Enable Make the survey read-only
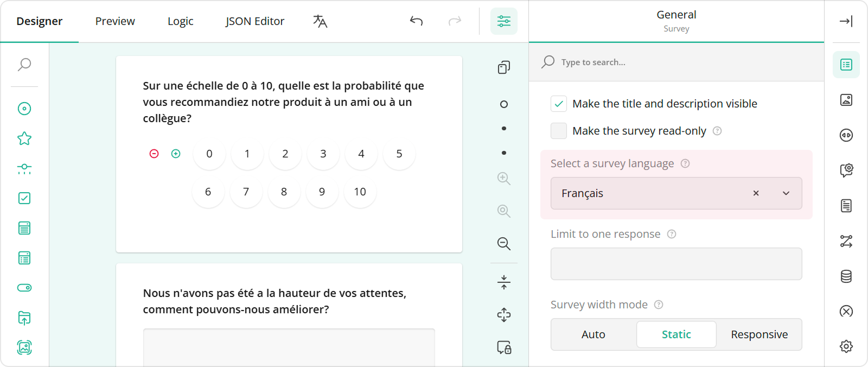Image resolution: width=868 pixels, height=367 pixels. point(559,131)
